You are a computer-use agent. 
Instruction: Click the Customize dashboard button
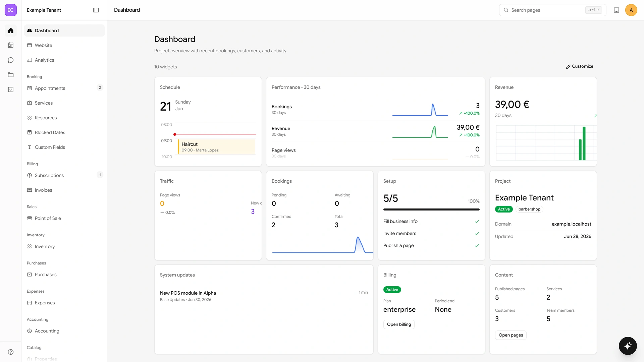tap(580, 66)
